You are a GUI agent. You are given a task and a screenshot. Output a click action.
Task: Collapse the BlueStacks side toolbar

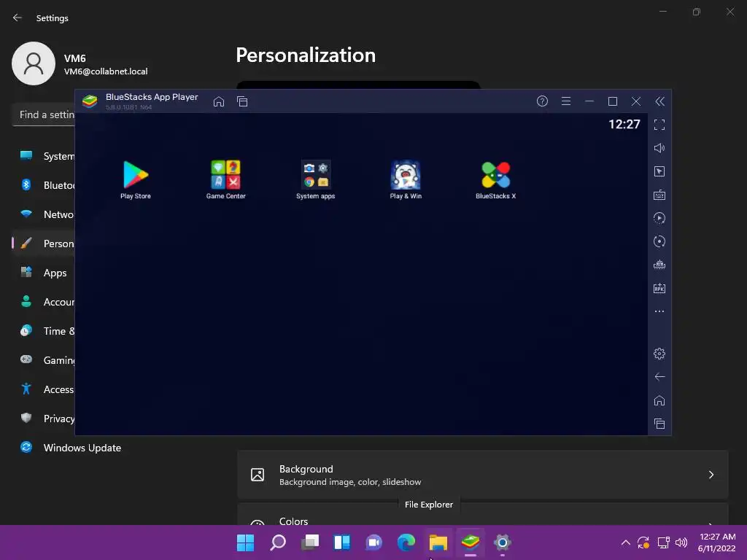pyautogui.click(x=659, y=101)
